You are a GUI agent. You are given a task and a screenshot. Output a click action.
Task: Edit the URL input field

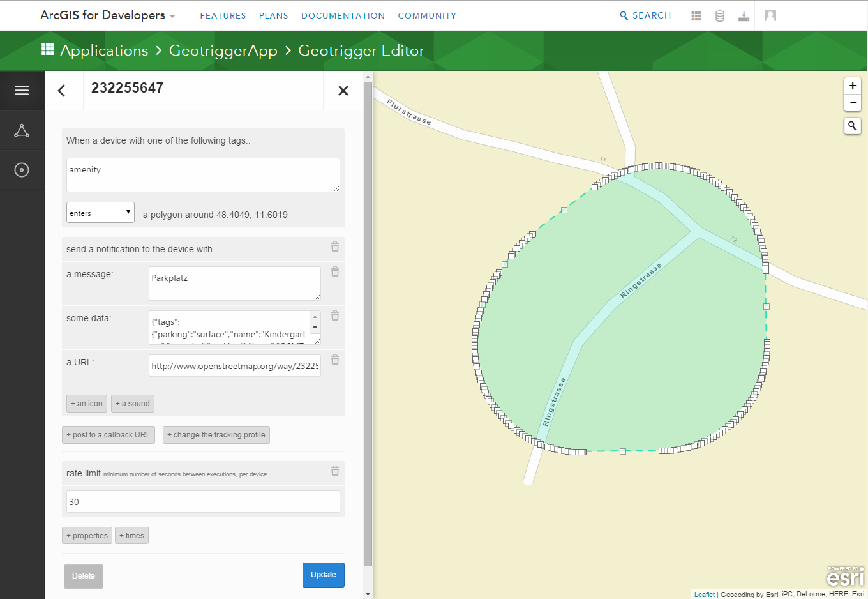(235, 366)
